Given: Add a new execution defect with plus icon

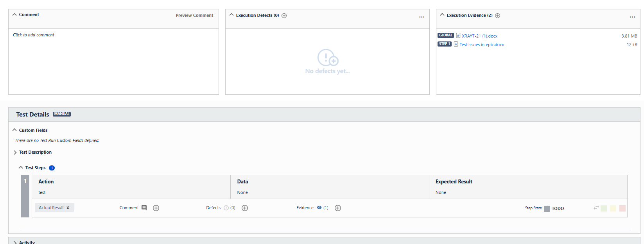Looking at the screenshot, I should click(284, 16).
